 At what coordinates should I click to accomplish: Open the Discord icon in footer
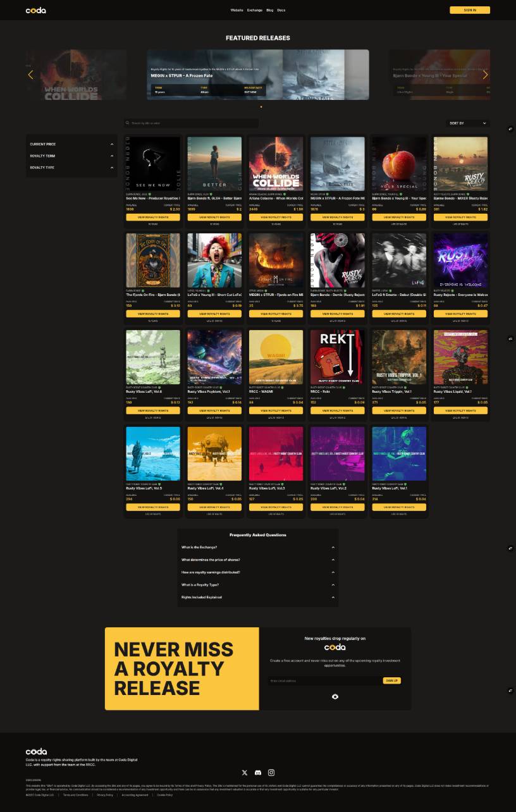(258, 773)
